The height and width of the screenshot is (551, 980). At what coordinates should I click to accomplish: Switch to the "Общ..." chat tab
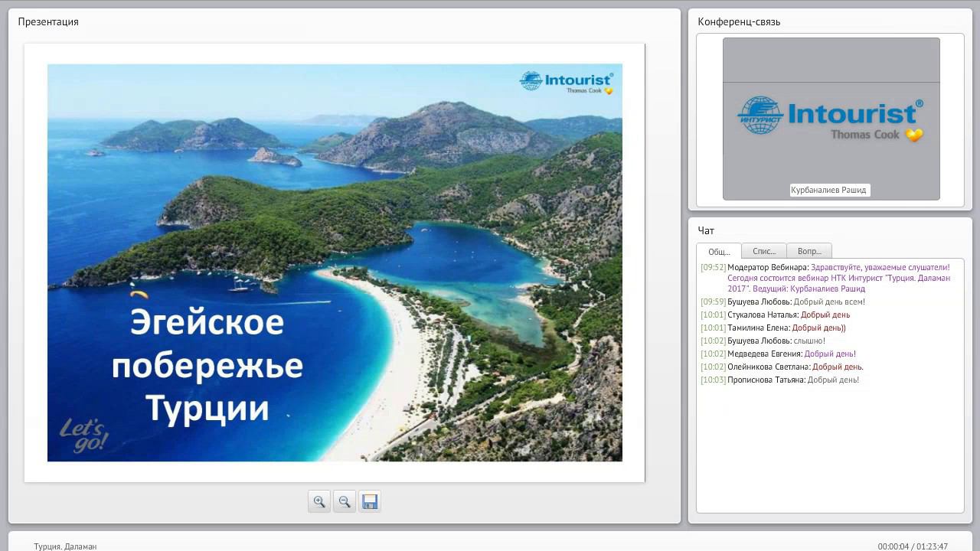pos(719,251)
